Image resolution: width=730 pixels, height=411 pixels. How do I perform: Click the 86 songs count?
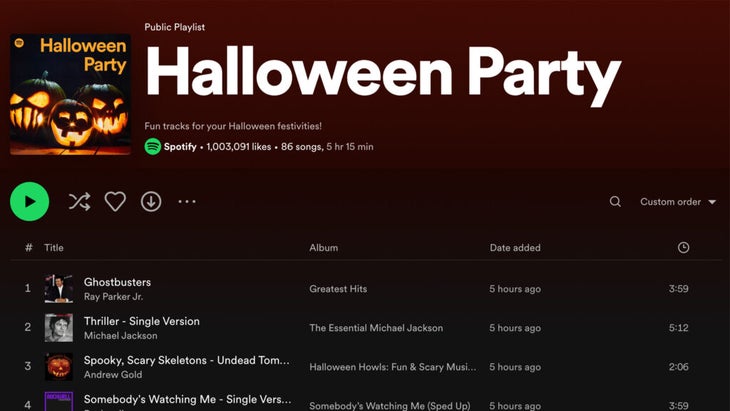coord(301,147)
